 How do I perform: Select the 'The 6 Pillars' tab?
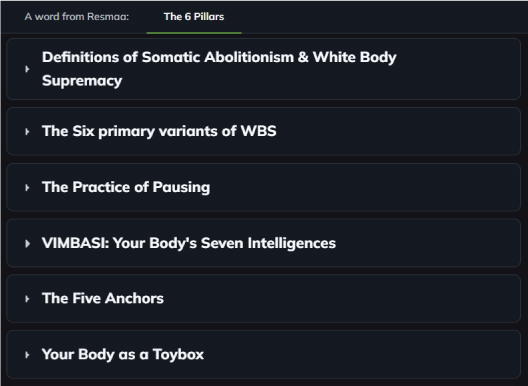pos(194,17)
